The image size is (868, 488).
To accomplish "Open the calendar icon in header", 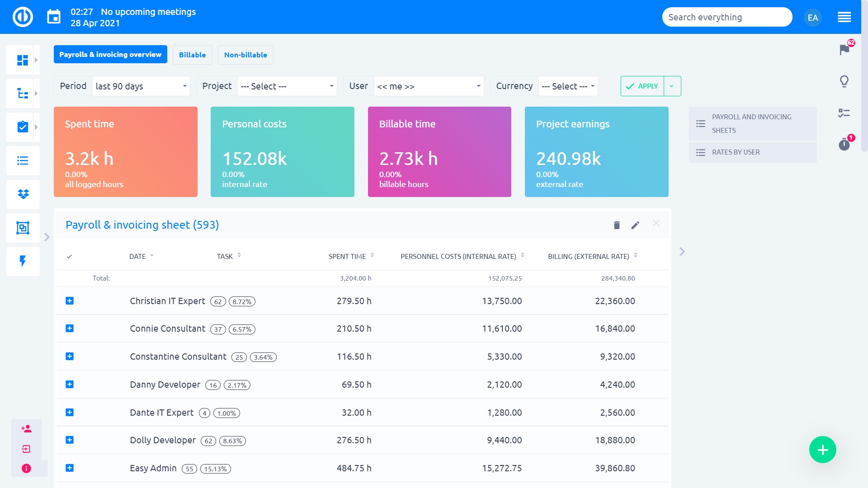I will pyautogui.click(x=54, y=17).
